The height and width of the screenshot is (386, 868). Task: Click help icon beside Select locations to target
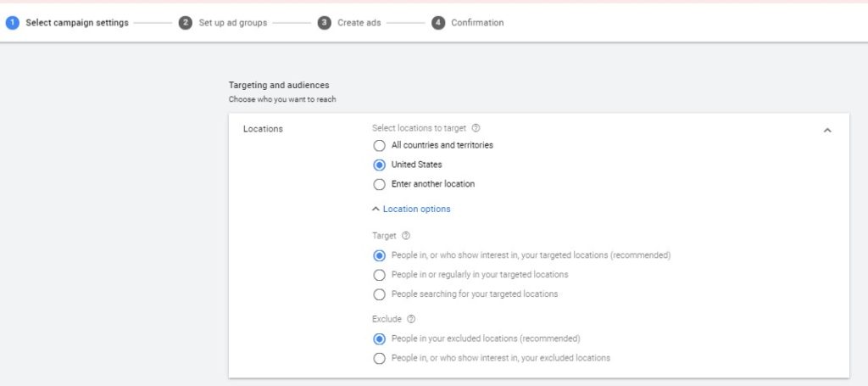click(476, 128)
